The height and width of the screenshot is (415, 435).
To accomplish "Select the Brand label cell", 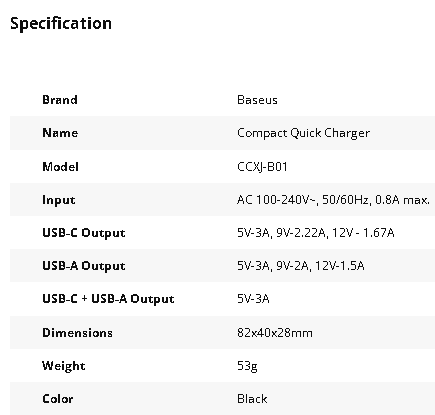I will [x=60, y=100].
